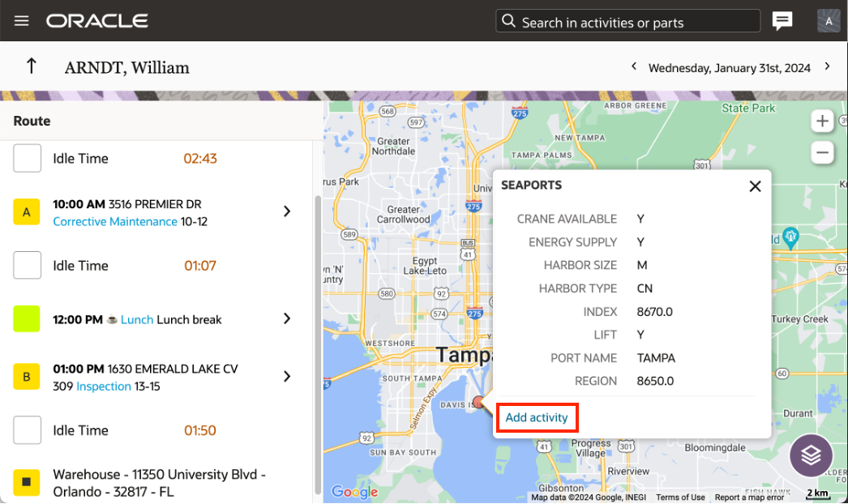Select the yellow A activity marker
This screenshot has width=848, height=504.
pos(27,212)
